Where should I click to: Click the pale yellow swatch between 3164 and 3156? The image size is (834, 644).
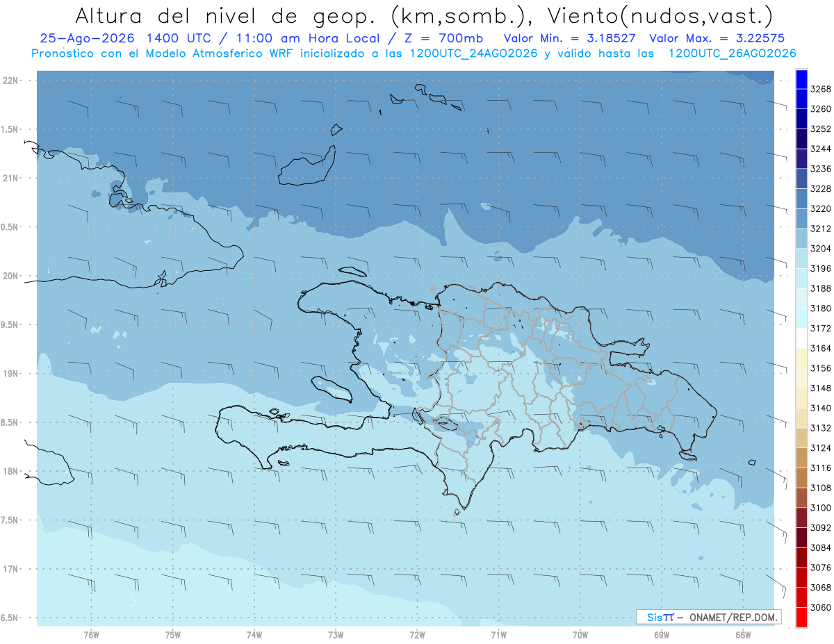point(801,358)
